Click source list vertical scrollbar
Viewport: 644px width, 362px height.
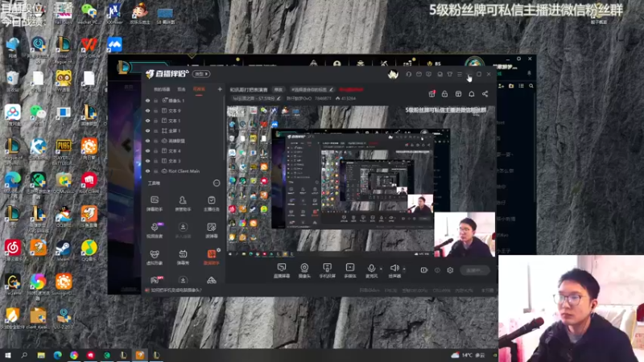tap(224, 127)
